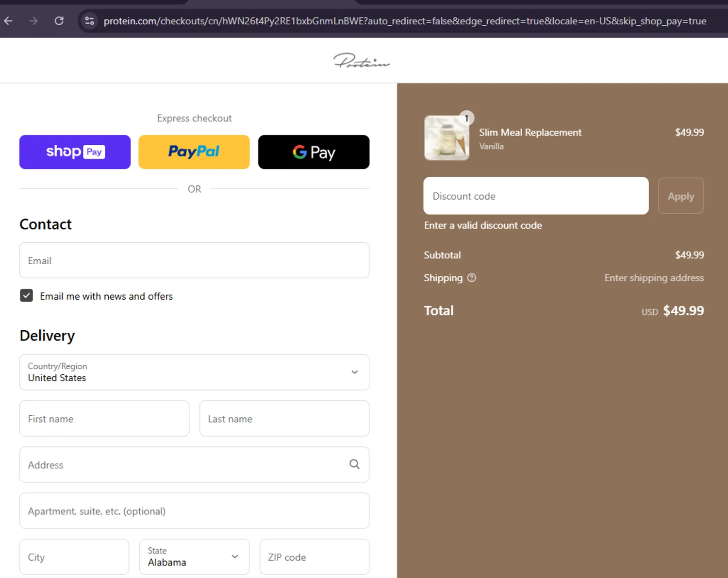The width and height of the screenshot is (728, 578).
Task: Open site information icon in address bar
Action: pyautogui.click(x=89, y=21)
